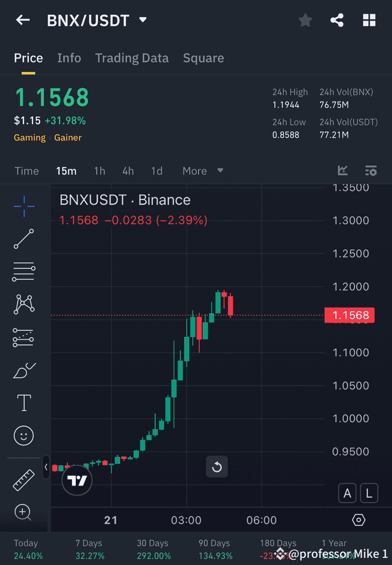Select the Horizontal Lines tool
The height and width of the screenshot is (565, 392).
click(24, 272)
